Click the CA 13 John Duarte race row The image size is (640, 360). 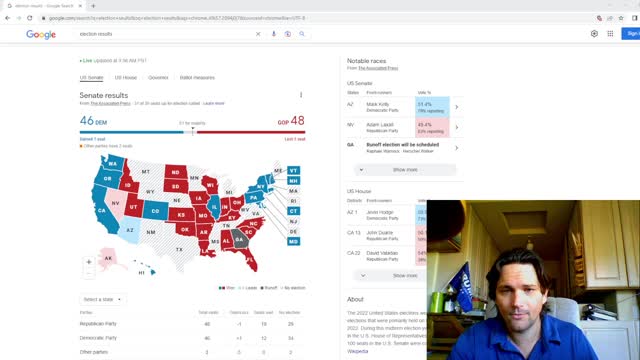pyautogui.click(x=387, y=236)
